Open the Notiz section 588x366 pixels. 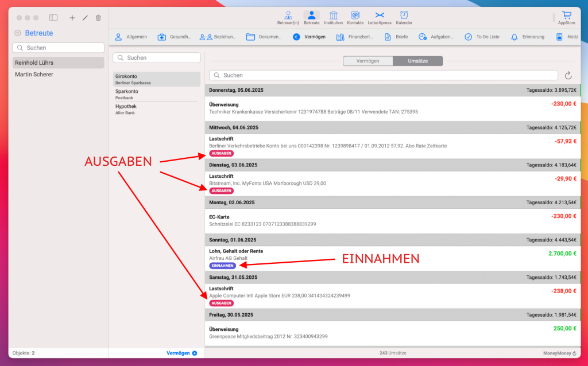coord(567,37)
